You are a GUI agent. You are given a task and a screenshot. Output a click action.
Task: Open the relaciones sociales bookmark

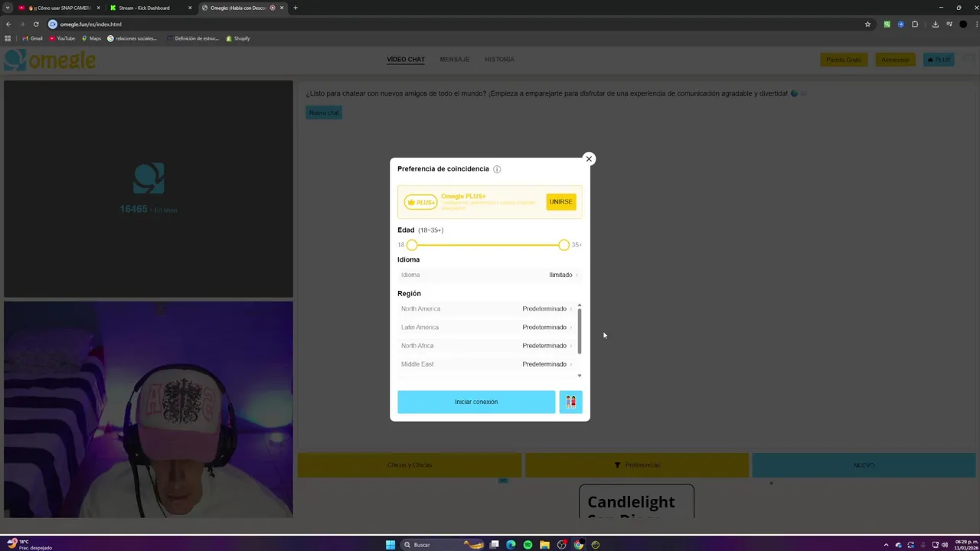point(132,38)
